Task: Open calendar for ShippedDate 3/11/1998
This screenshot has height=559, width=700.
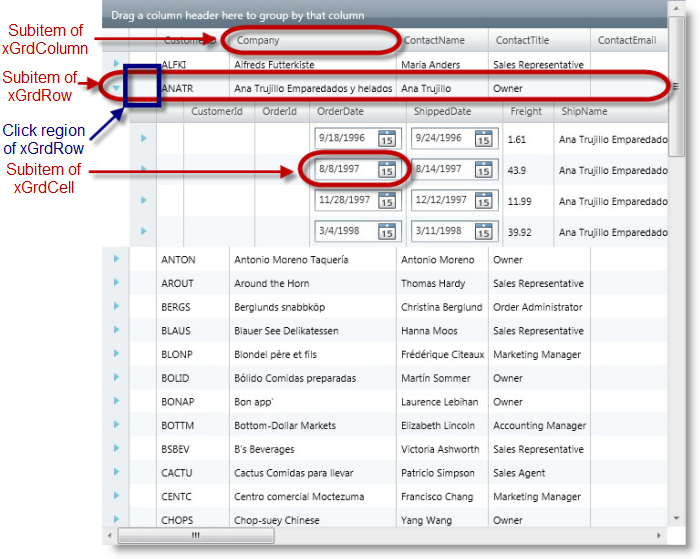Action: (483, 232)
